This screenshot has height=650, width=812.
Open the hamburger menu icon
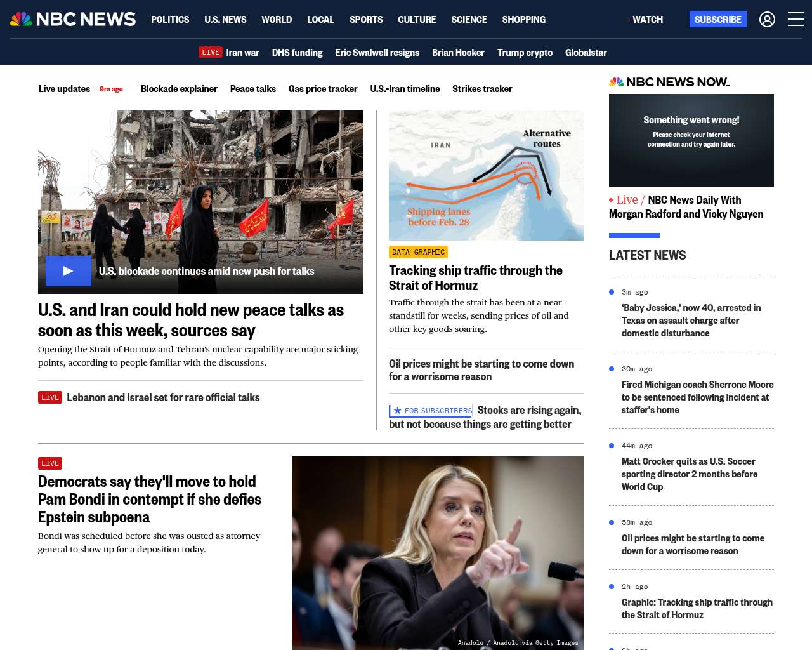[796, 19]
